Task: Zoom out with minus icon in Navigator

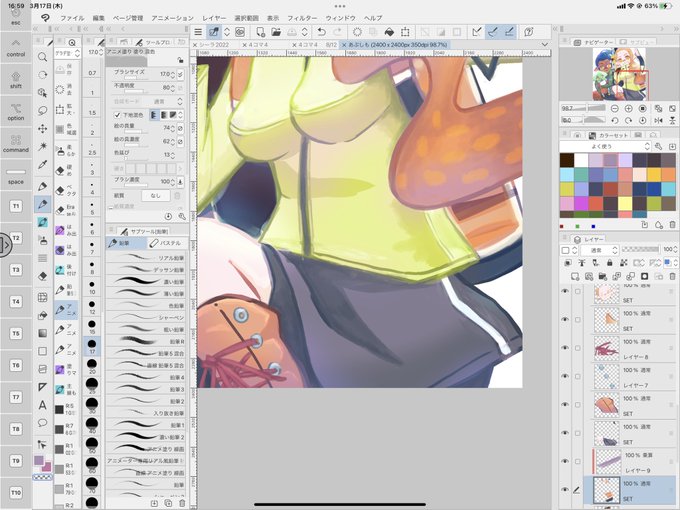Action: (x=615, y=108)
